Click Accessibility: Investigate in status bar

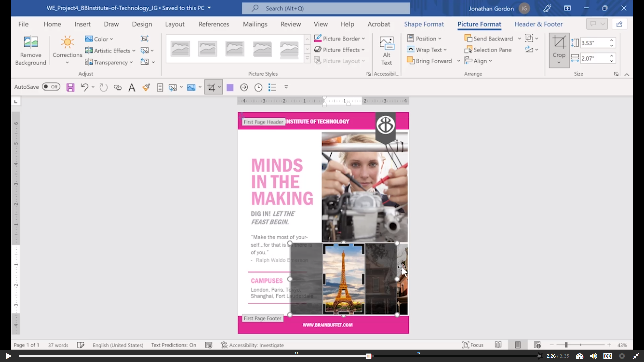tap(252, 345)
